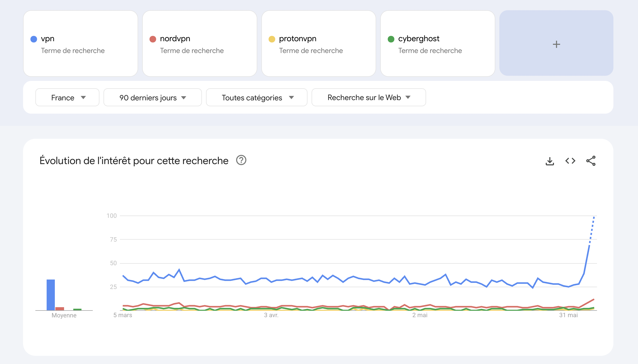Click the red nordvpn average bar

pyautogui.click(x=60, y=309)
